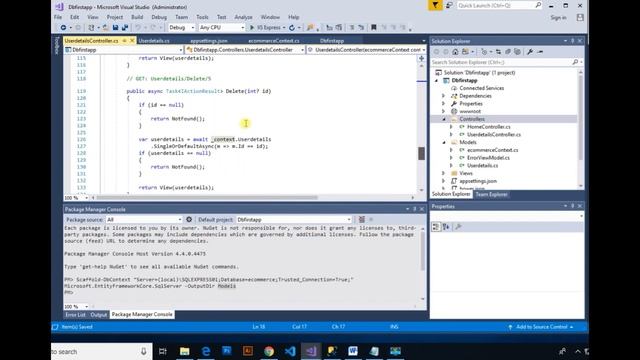Viewport: 640px width, 360px height.
Task: Click the Save file icon in toolbar
Action: (x=116, y=27)
